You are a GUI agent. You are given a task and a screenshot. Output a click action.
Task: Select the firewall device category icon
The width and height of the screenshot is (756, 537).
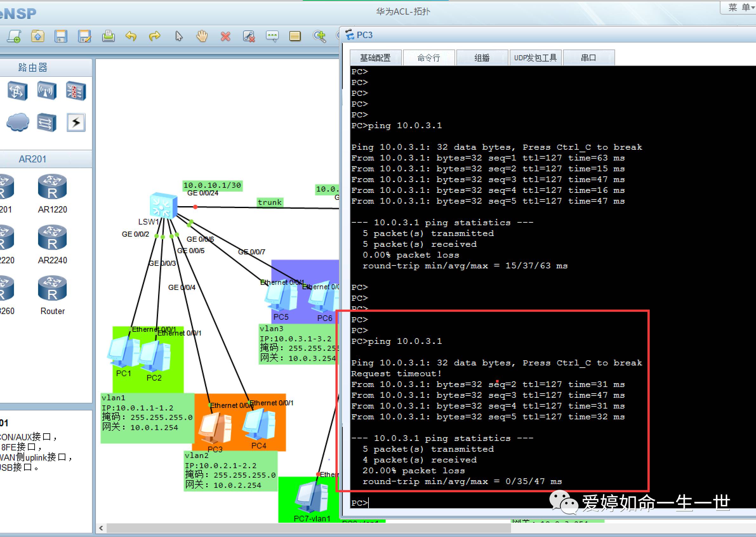pos(76,91)
